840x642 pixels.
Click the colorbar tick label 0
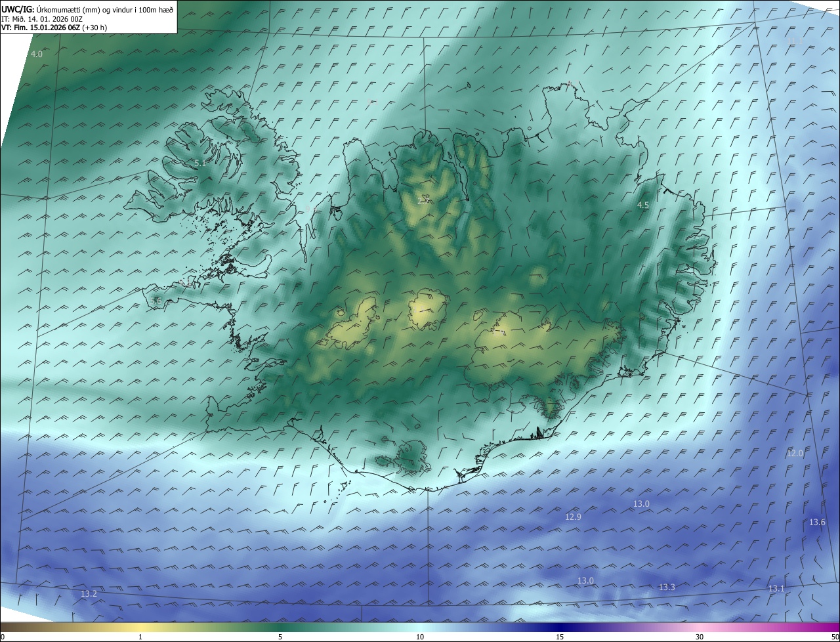click(x=3, y=637)
